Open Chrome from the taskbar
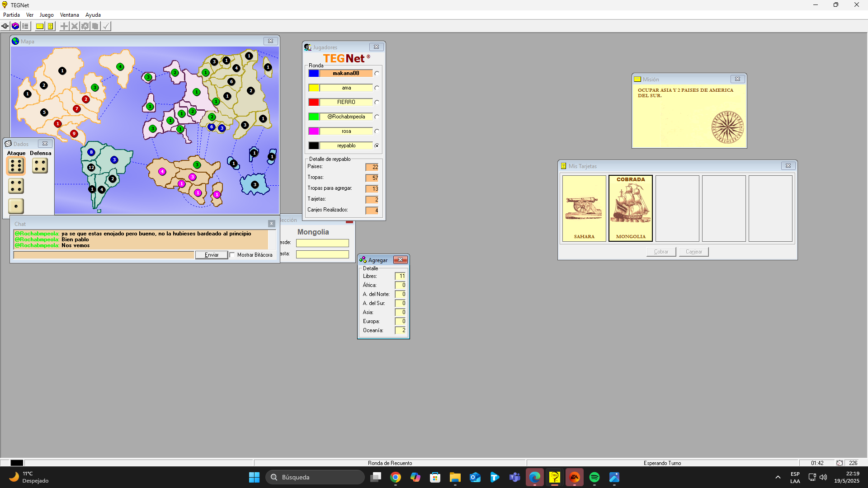The width and height of the screenshot is (868, 488). click(x=396, y=477)
